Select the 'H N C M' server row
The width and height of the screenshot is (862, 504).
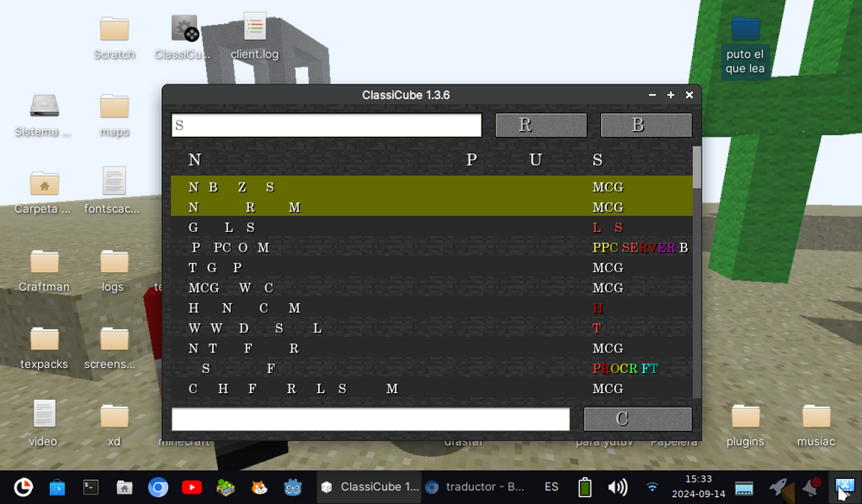click(x=432, y=308)
